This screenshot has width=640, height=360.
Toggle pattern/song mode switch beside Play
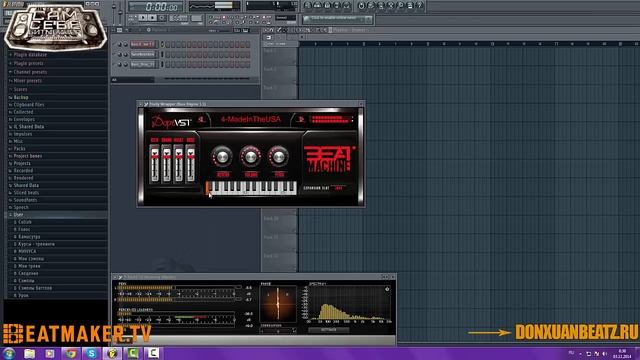click(131, 18)
